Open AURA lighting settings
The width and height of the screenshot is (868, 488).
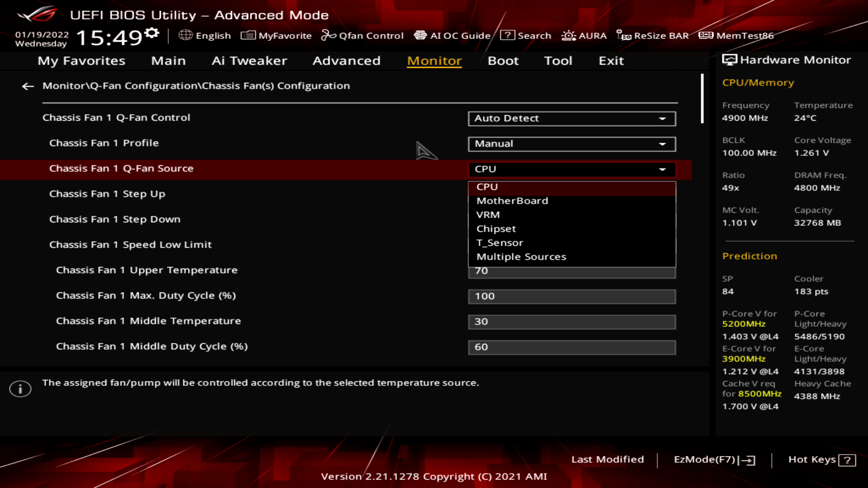(585, 35)
